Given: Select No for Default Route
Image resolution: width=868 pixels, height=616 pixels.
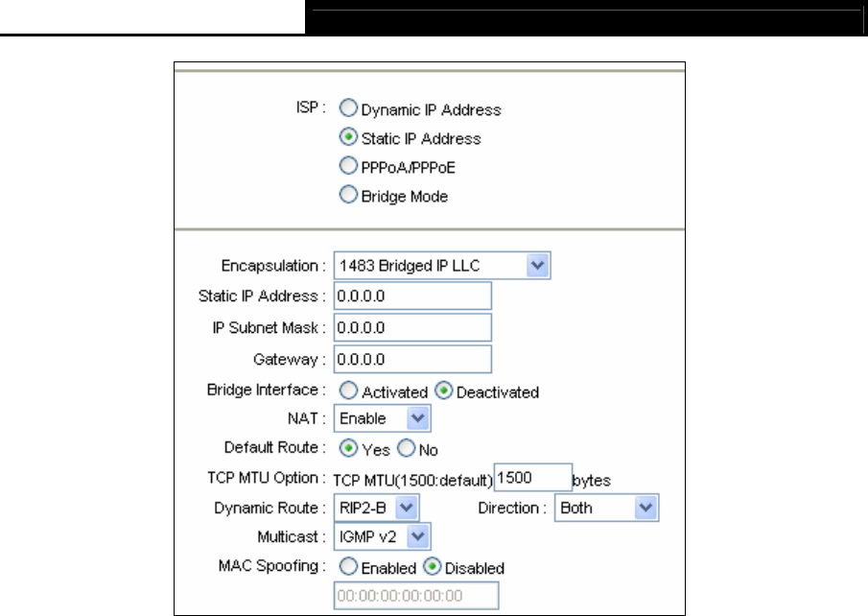Looking at the screenshot, I should coord(406,447).
